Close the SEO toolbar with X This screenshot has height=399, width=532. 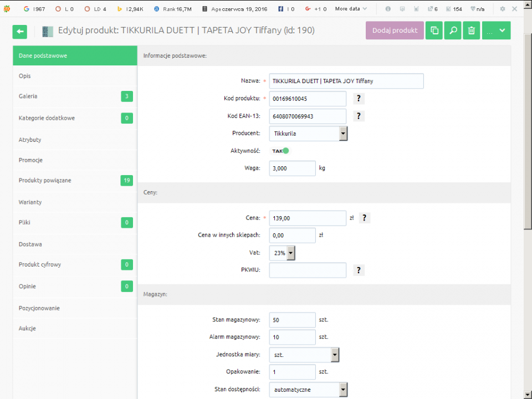515,9
